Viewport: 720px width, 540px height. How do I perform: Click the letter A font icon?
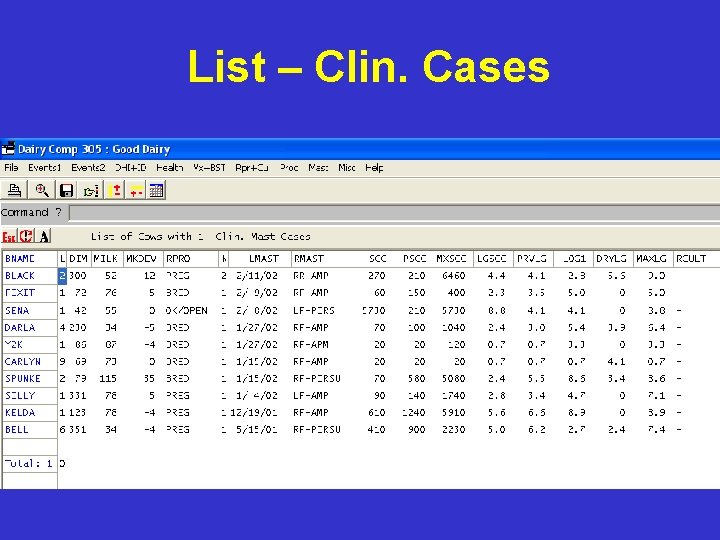44,236
